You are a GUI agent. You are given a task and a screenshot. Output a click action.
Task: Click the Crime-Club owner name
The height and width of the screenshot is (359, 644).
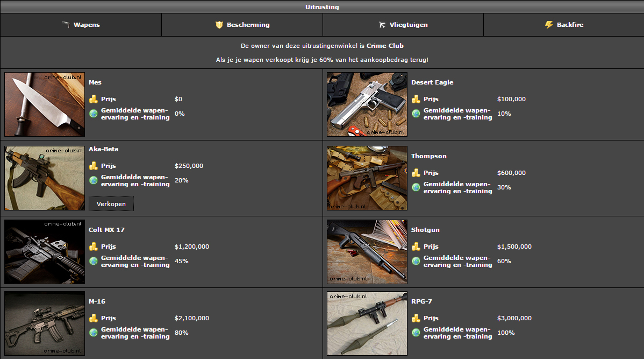(385, 46)
